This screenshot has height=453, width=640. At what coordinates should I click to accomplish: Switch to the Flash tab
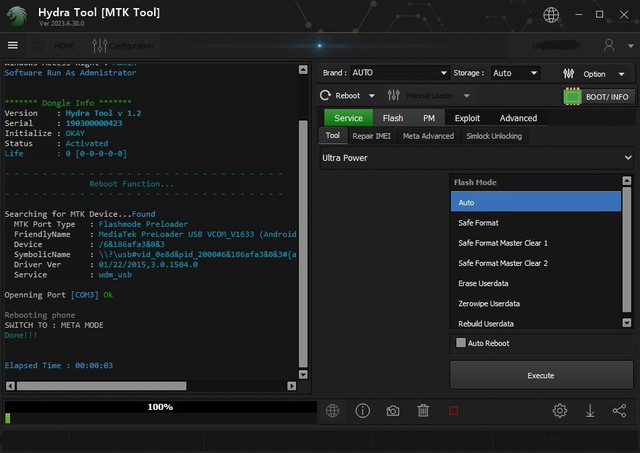393,118
